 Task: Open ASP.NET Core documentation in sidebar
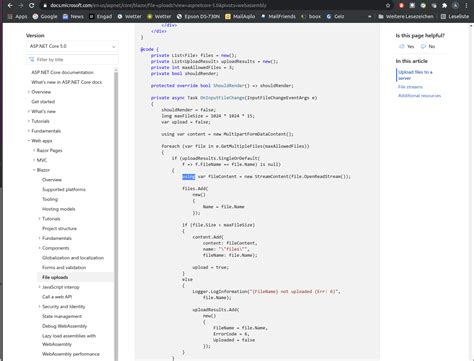click(x=62, y=72)
